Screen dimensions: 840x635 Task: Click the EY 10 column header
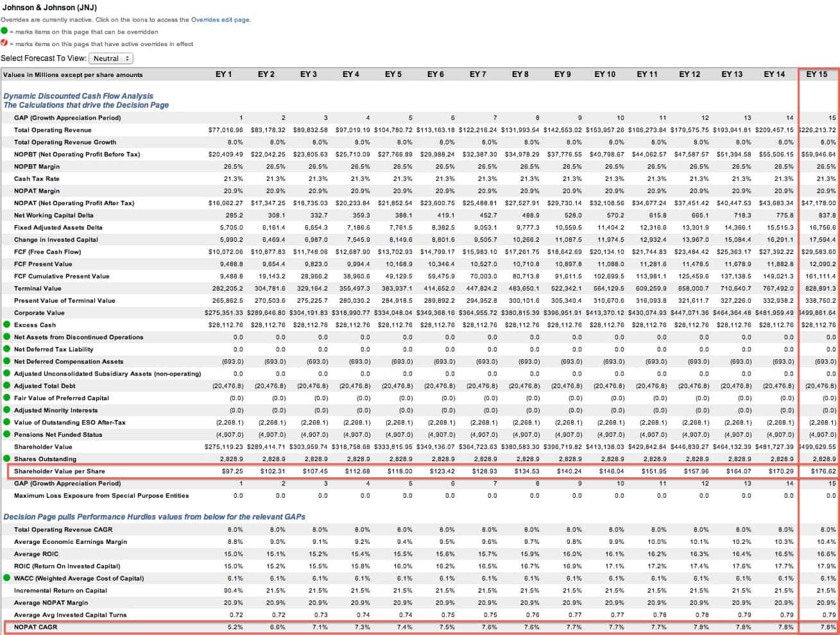point(604,74)
